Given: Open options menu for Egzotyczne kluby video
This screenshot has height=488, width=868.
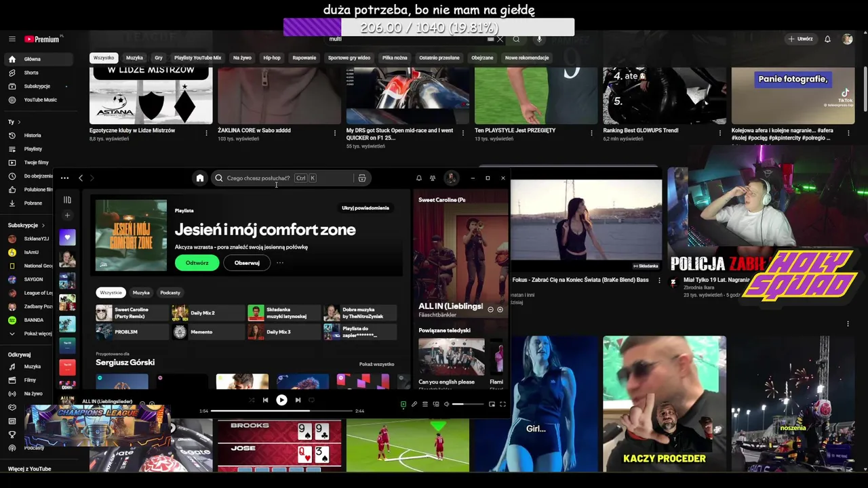Looking at the screenshot, I should click(206, 133).
